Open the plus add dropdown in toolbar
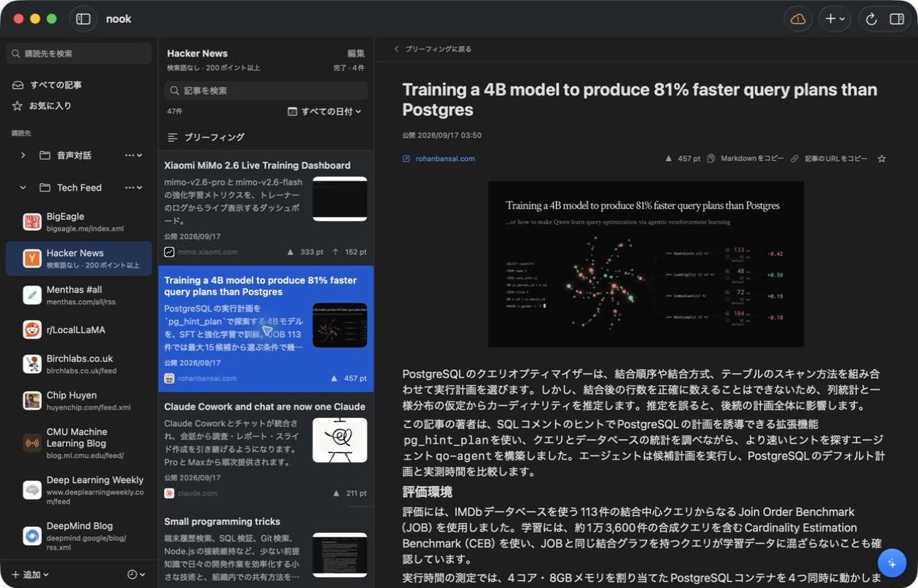The height and width of the screenshot is (588, 918). point(835,18)
